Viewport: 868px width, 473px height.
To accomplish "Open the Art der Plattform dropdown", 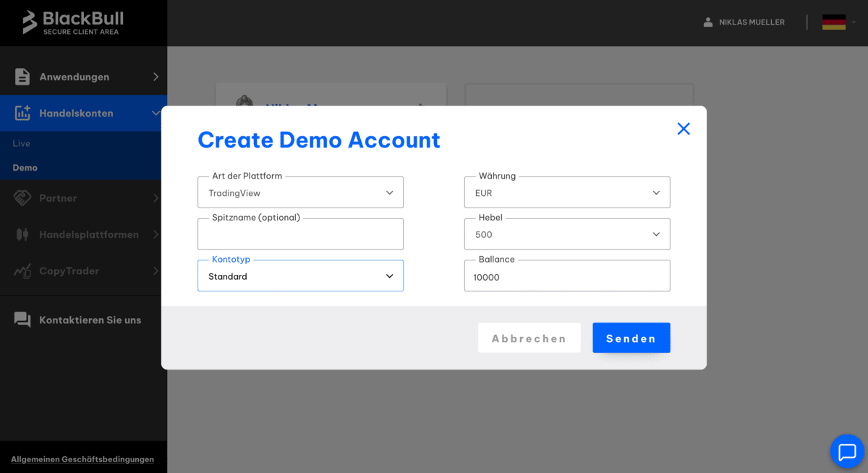I will [x=300, y=192].
